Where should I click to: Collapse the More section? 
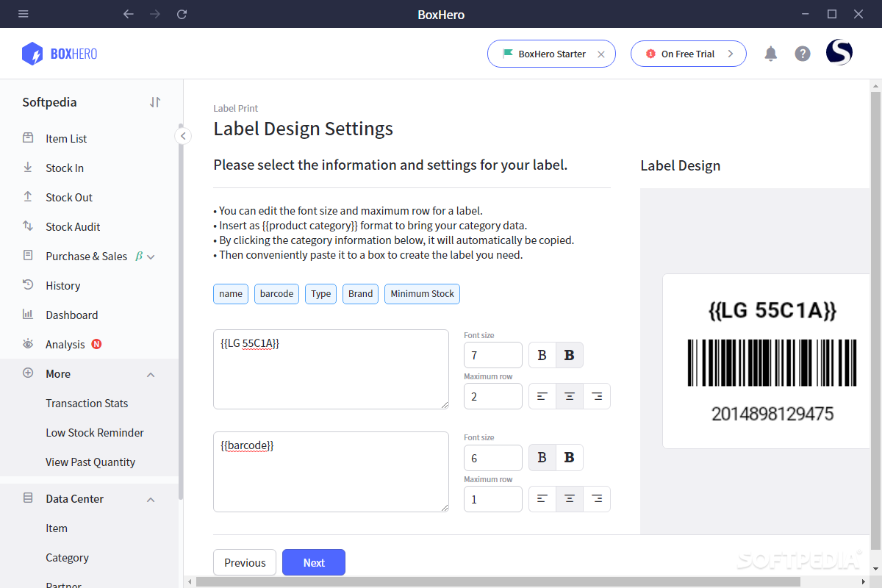point(151,374)
